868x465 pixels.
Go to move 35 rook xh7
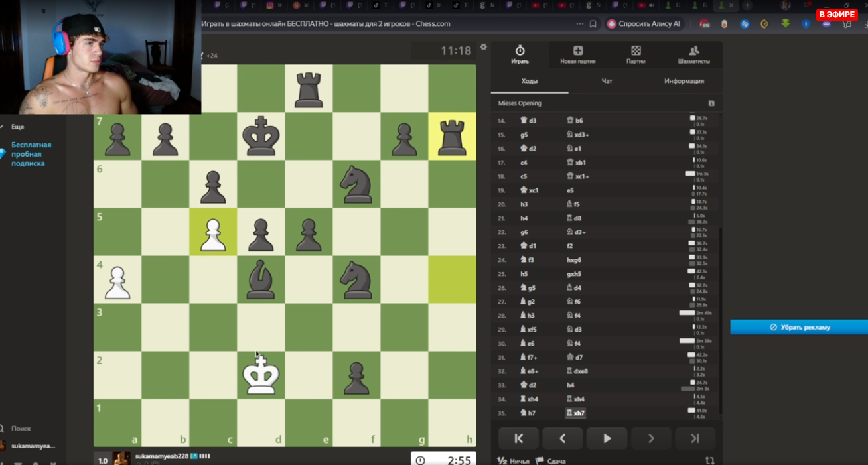(x=575, y=413)
